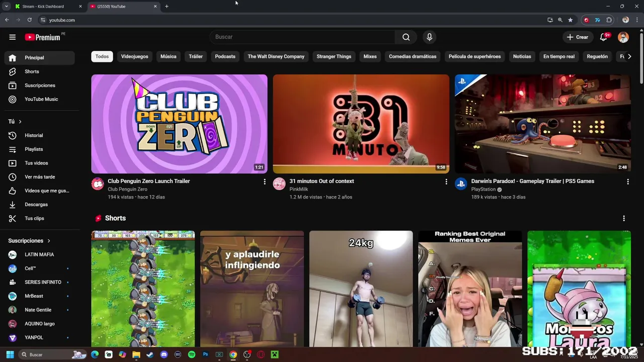Image resolution: width=644 pixels, height=362 pixels.
Task: Select the Regguetón filter chip
Action: [597, 56]
